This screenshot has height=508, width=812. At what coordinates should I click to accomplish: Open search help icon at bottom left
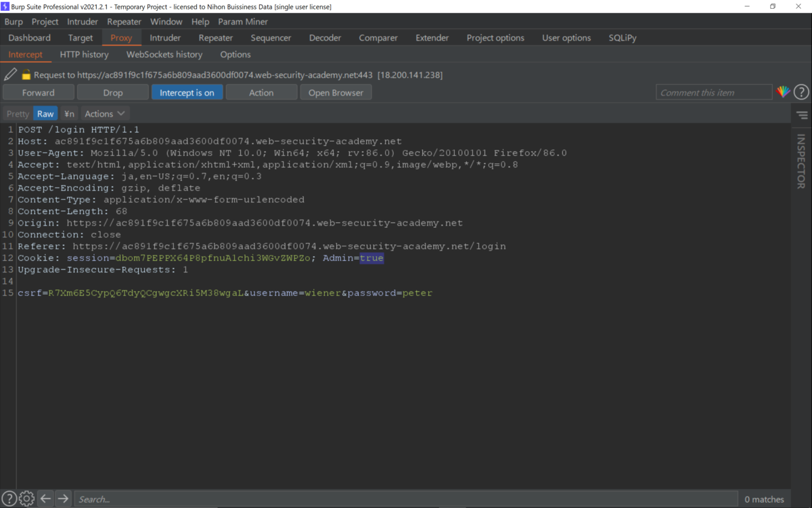click(9, 499)
